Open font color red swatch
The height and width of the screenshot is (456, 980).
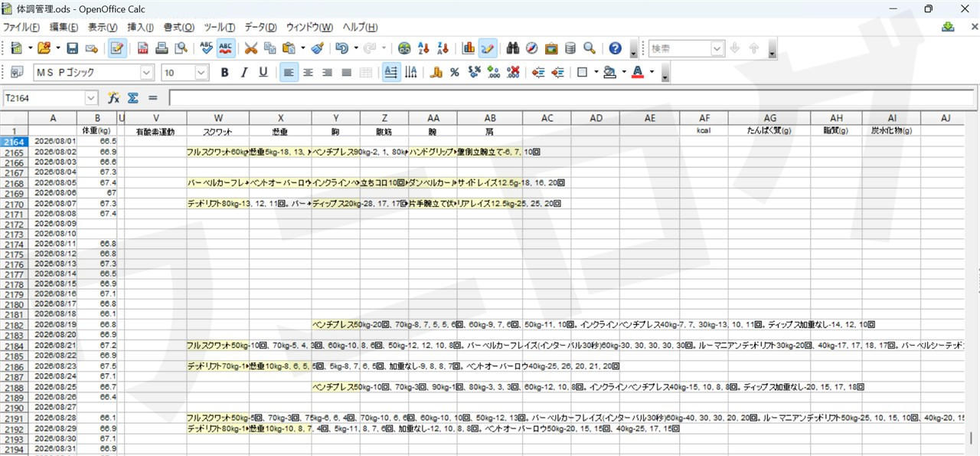pos(637,72)
